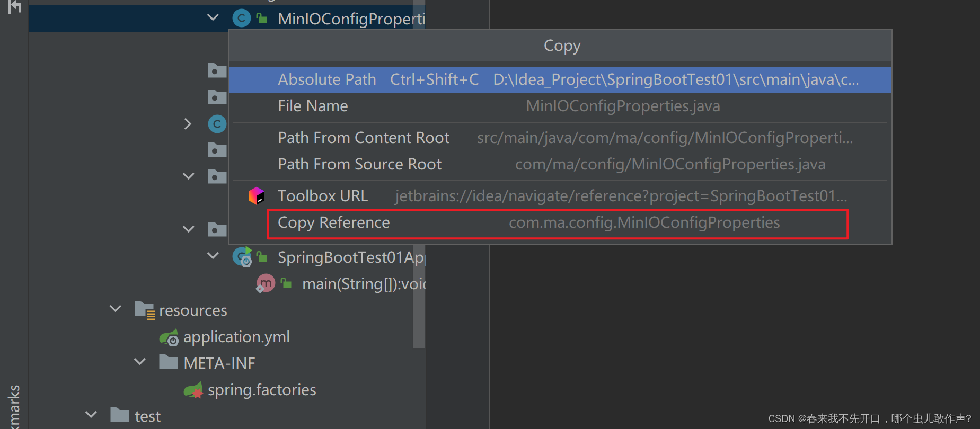Select MinIOConfigProperties in project tree

tap(351, 19)
